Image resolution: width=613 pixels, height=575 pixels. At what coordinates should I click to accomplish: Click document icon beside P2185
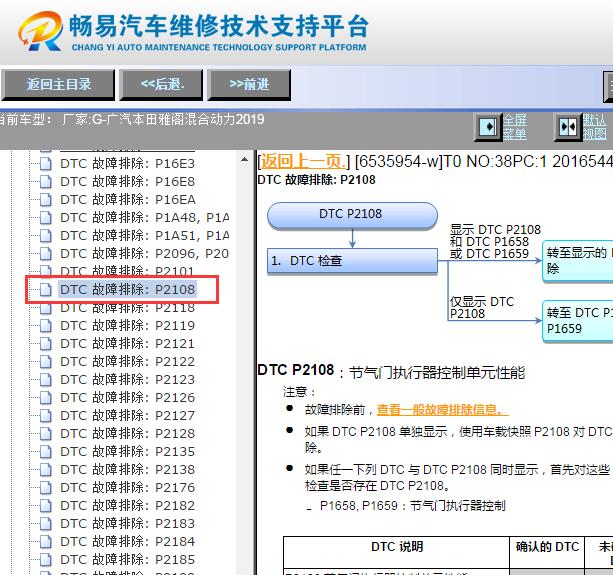[46, 559]
